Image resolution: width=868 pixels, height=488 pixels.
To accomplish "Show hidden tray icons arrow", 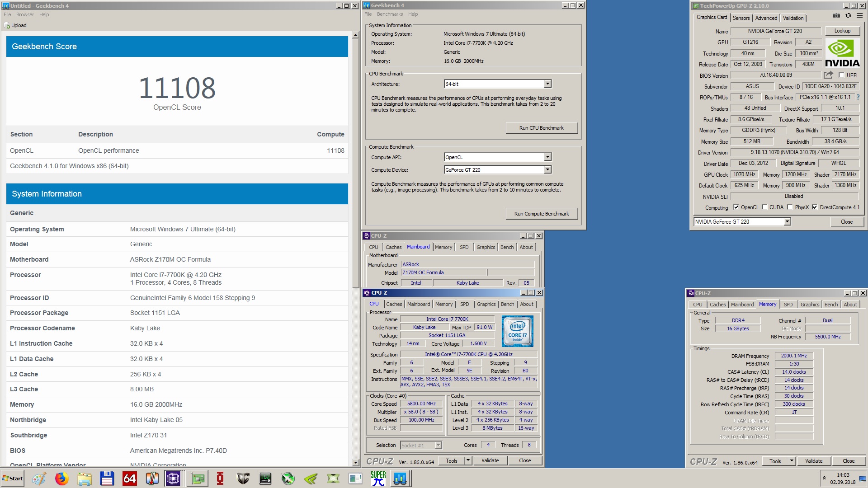I will pos(824,478).
